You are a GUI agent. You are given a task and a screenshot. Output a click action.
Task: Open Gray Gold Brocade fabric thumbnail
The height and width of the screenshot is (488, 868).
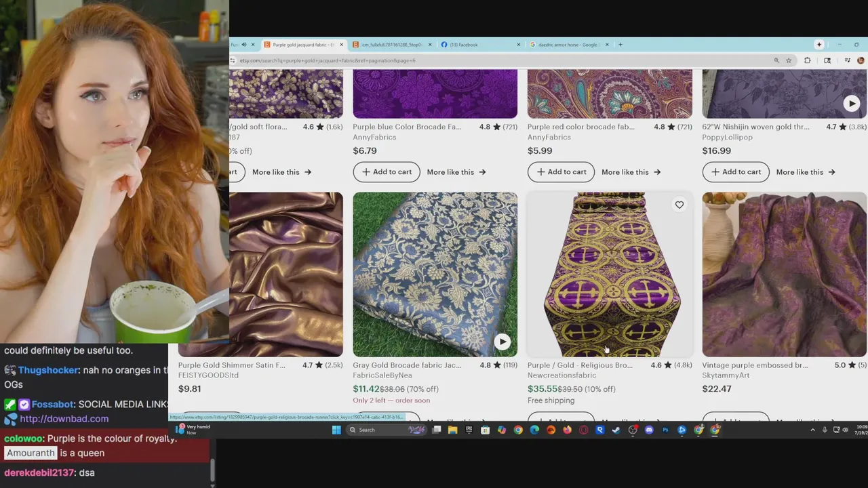click(435, 274)
